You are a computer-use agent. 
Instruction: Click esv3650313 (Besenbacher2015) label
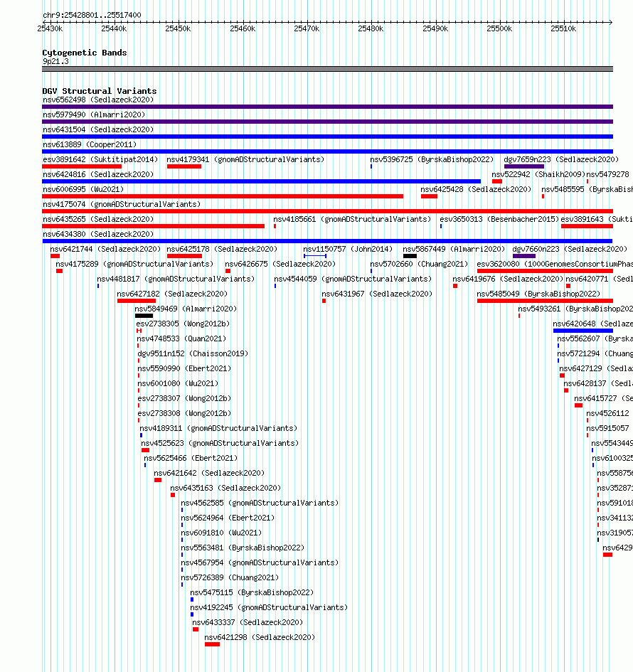(499, 220)
